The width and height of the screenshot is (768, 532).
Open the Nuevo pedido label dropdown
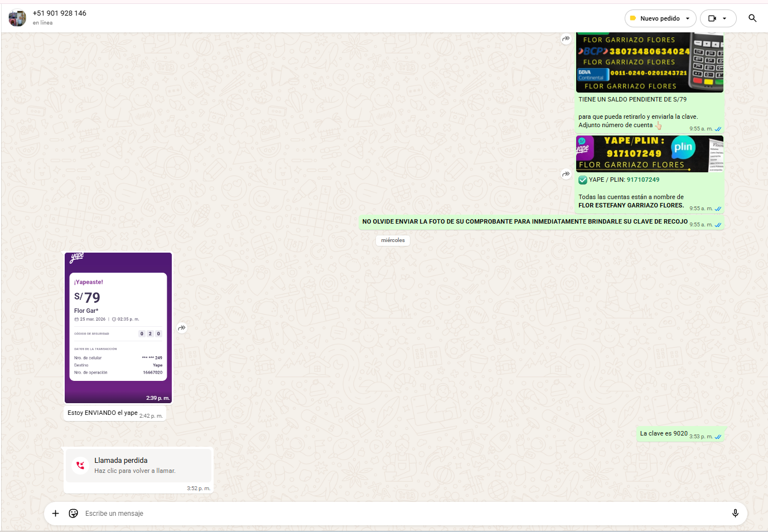pos(660,18)
